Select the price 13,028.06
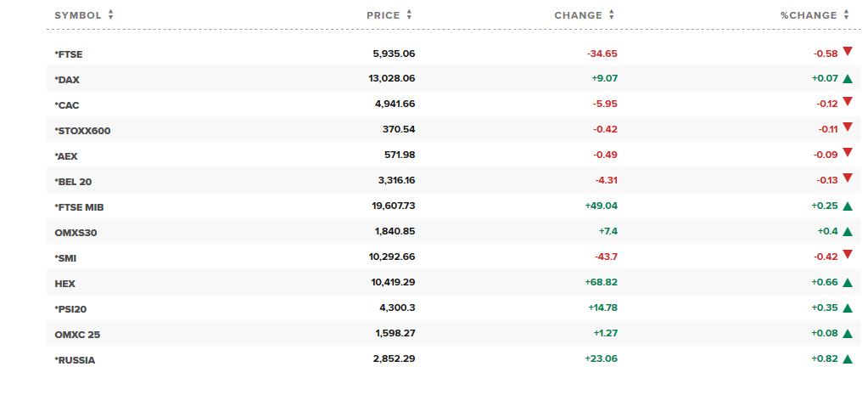The image size is (868, 395). click(391, 79)
